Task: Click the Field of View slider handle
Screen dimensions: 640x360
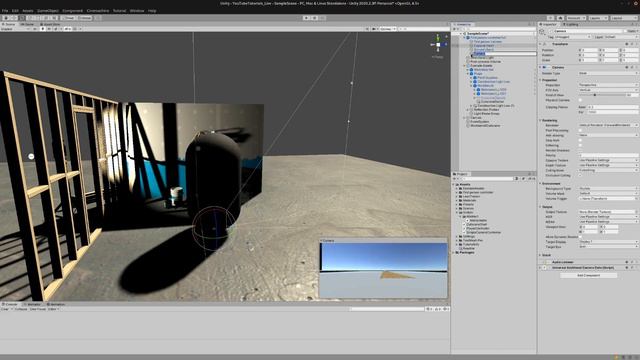Action: click(595, 95)
